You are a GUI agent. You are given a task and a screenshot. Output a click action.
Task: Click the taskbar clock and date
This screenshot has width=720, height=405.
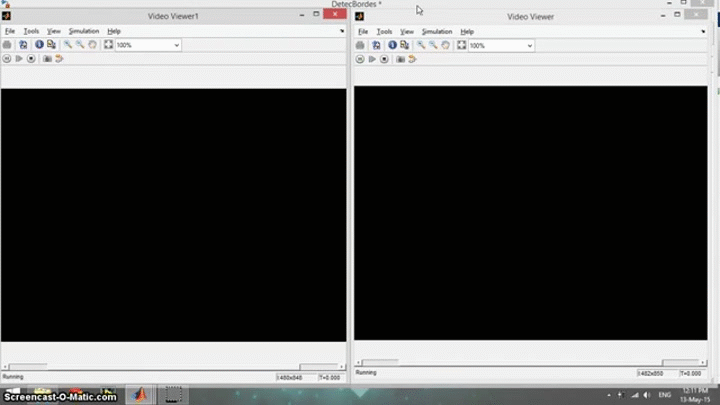[695, 395]
